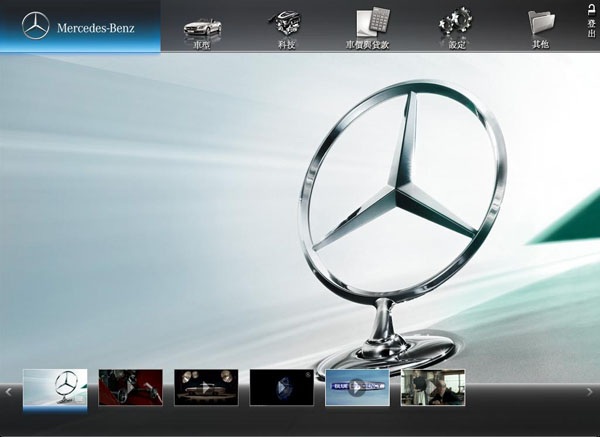The image size is (600, 437).
Task: Play the BlueEfficiency video thumbnail
Action: [x=357, y=387]
